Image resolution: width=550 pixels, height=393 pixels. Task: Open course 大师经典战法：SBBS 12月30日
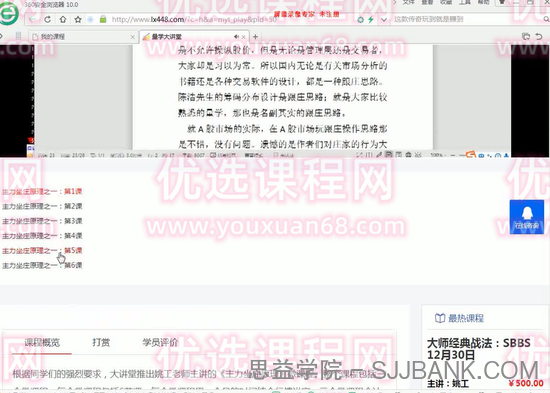pos(478,348)
